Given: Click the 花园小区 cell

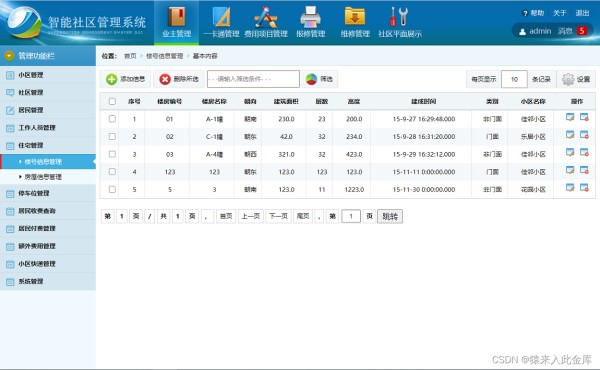Looking at the screenshot, I should pos(533,189).
